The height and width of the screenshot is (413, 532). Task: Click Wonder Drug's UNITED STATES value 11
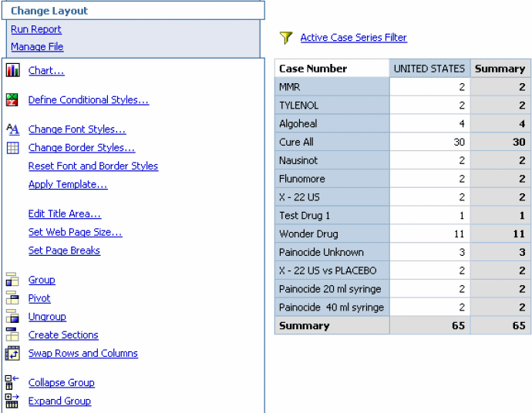[x=429, y=233]
